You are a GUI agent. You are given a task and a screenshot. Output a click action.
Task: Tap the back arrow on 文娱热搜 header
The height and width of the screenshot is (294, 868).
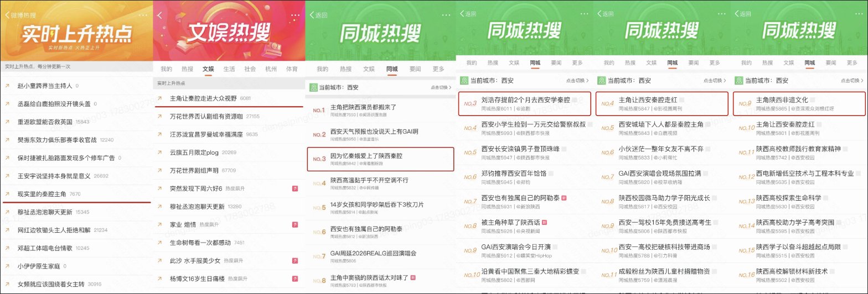tap(159, 15)
